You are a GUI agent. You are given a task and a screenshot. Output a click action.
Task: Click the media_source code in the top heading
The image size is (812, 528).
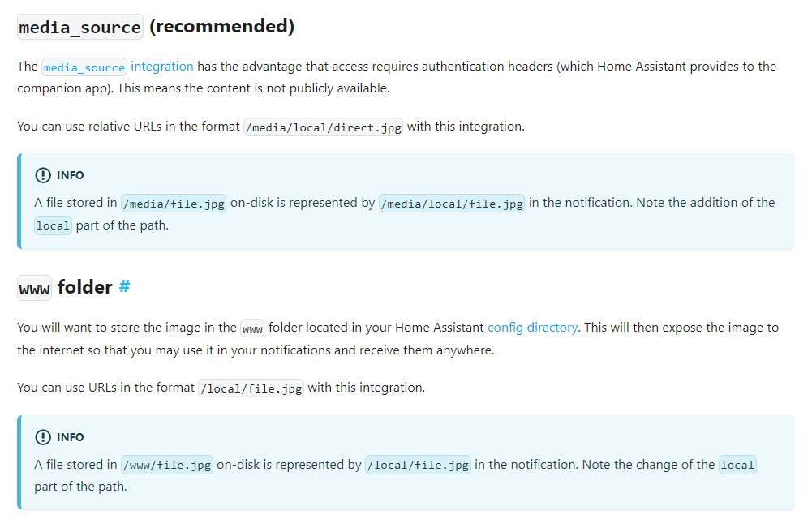[x=80, y=27]
